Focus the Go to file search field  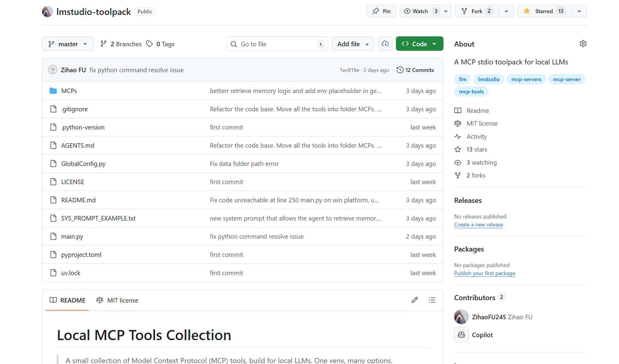[277, 44]
